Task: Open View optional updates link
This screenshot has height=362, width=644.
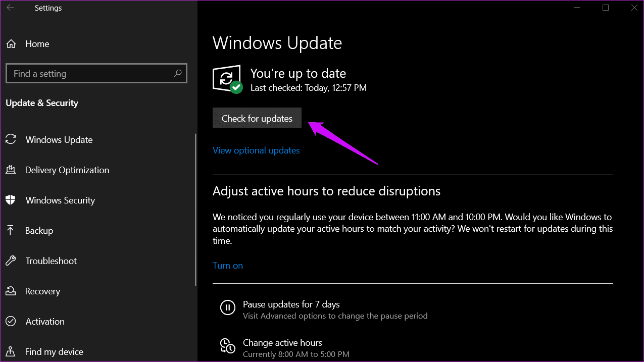Action: click(x=256, y=150)
